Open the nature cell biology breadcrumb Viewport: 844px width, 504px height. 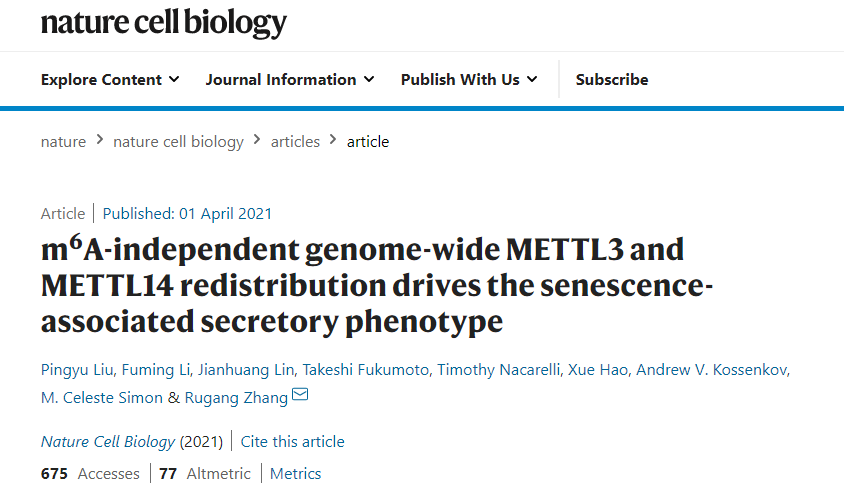(178, 142)
